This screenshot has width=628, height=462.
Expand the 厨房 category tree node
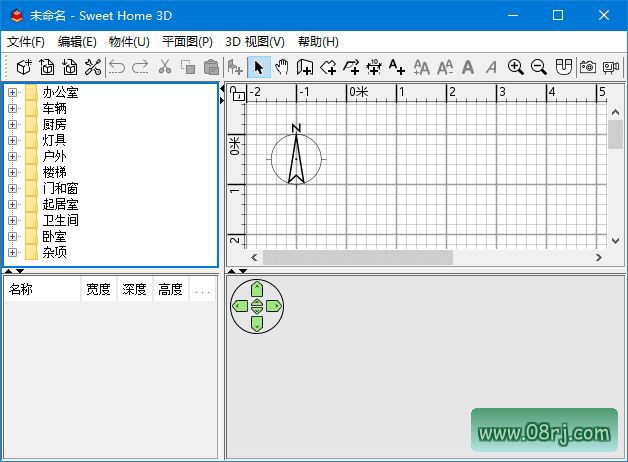[x=13, y=125]
